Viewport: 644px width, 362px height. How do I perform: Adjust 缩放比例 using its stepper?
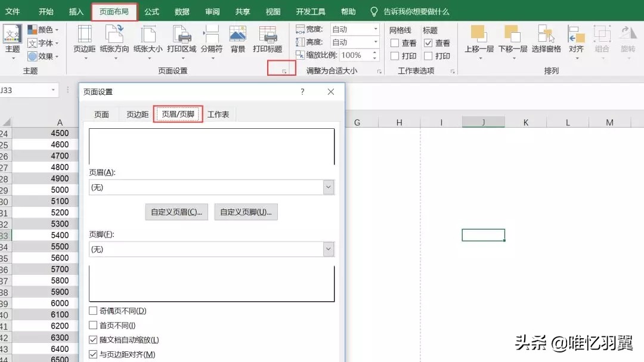click(374, 55)
